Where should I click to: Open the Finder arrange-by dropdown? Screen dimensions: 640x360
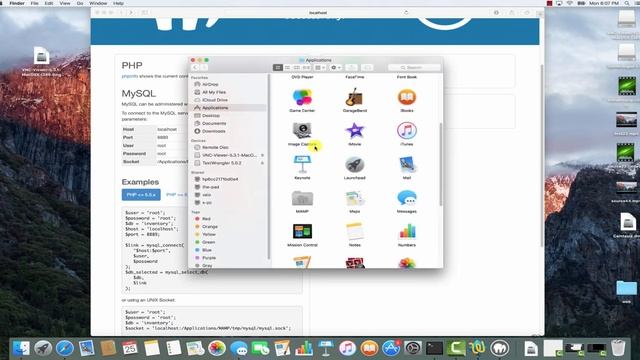[320, 67]
